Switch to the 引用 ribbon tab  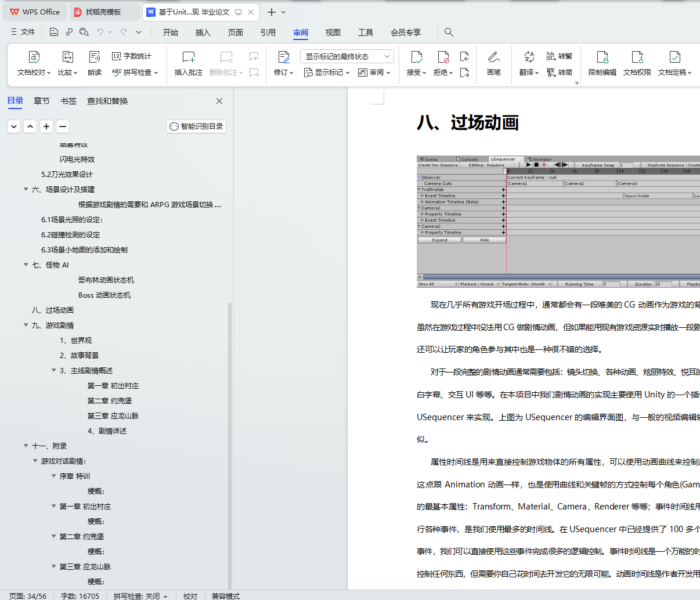[268, 32]
